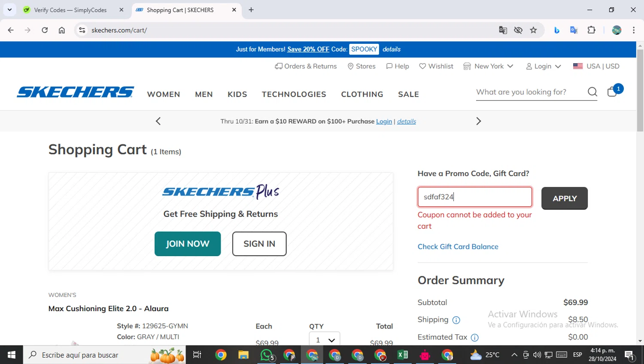Viewport: 644px width, 364px height.
Task: View site information icon in address bar
Action: click(x=82, y=30)
